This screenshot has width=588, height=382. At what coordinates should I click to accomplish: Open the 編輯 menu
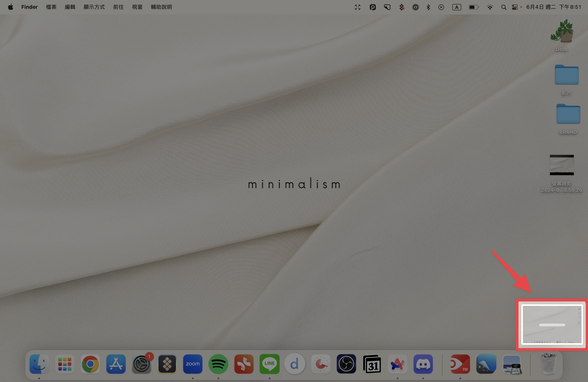[x=70, y=7]
